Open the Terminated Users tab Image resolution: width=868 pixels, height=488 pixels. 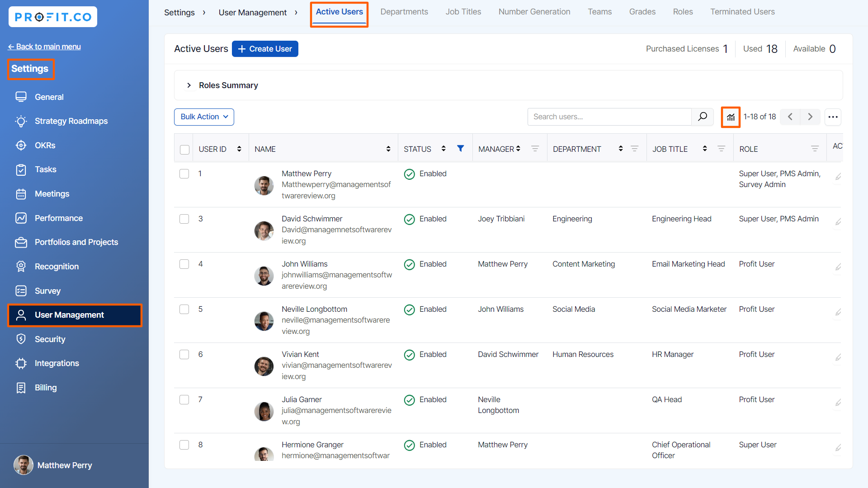(742, 12)
